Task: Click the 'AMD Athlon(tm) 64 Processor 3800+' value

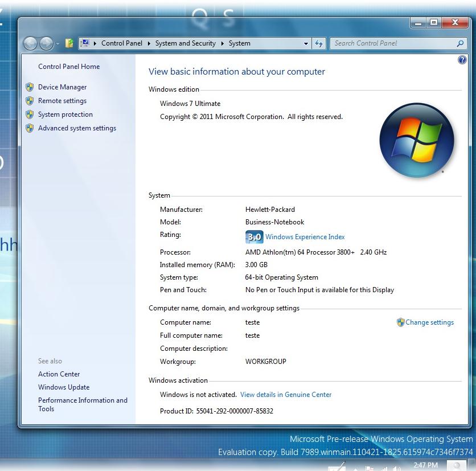Action: [x=300, y=252]
